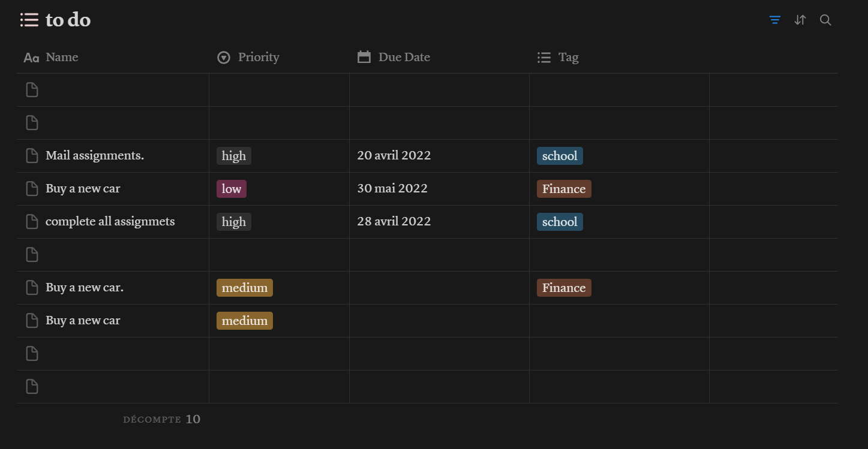Open the Tag selector showing 'school' for Mail assignments
Image resolution: width=868 pixels, height=449 pixels.
tap(559, 155)
